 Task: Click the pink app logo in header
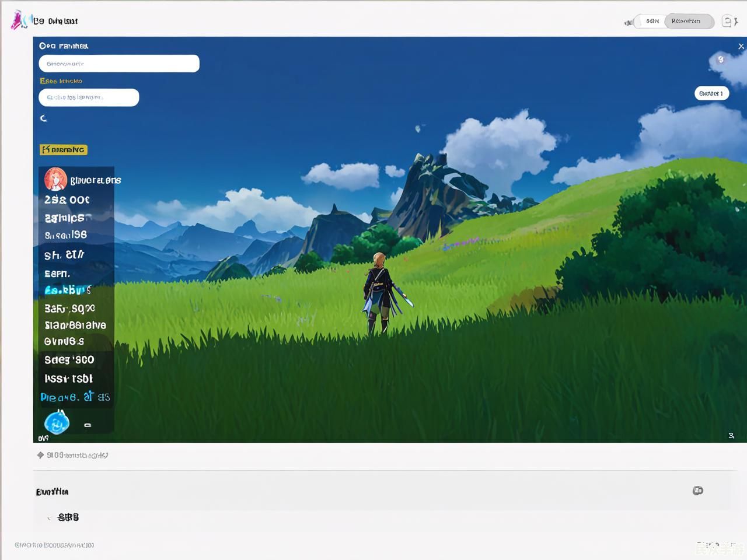(x=18, y=20)
